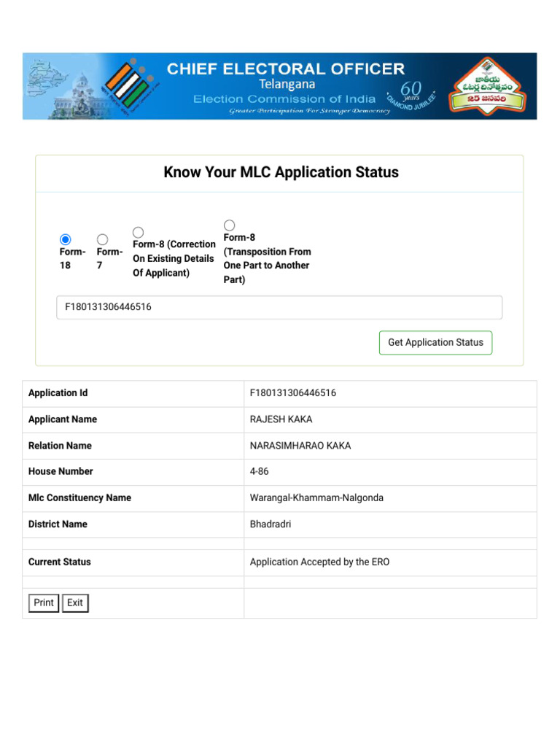
Task: Click the 'Relation Name' row label
Action: [60, 446]
